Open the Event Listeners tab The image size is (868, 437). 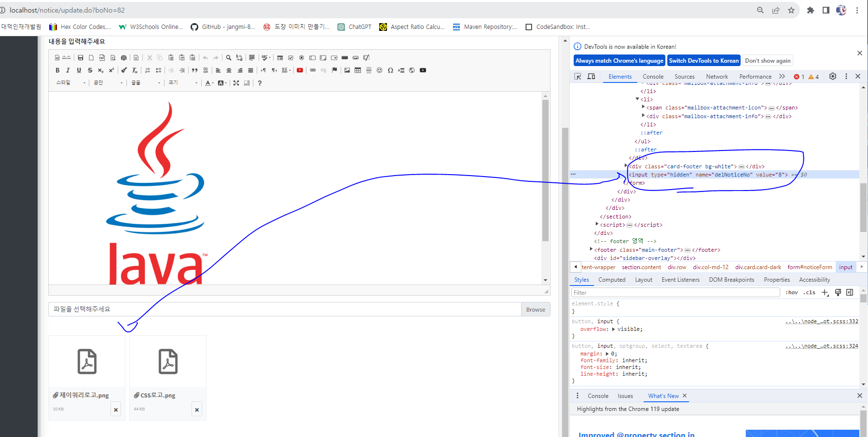(680, 280)
